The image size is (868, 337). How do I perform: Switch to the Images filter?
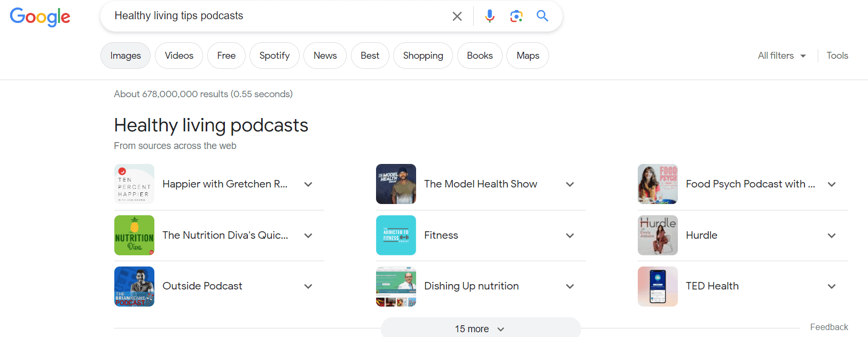pyautogui.click(x=126, y=56)
